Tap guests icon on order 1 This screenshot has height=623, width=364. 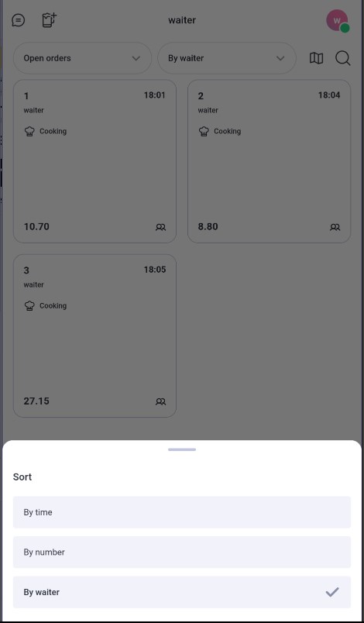(x=160, y=227)
